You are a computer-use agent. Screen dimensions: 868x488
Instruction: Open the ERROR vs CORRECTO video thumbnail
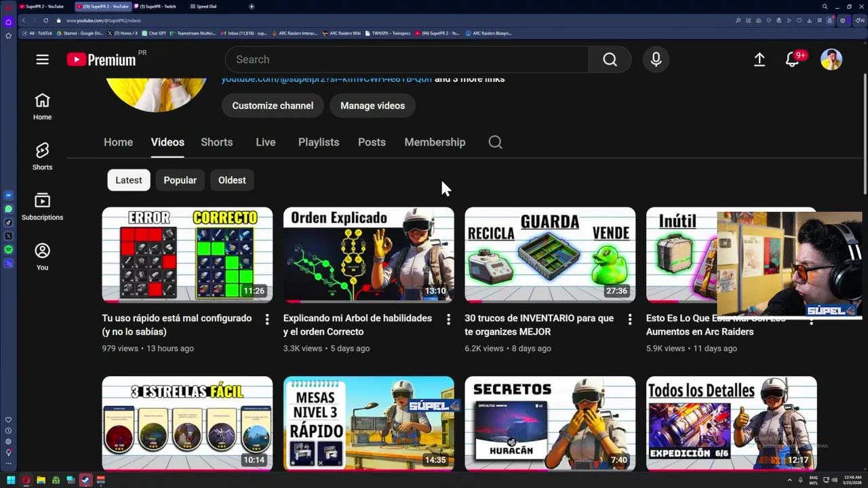coord(187,255)
